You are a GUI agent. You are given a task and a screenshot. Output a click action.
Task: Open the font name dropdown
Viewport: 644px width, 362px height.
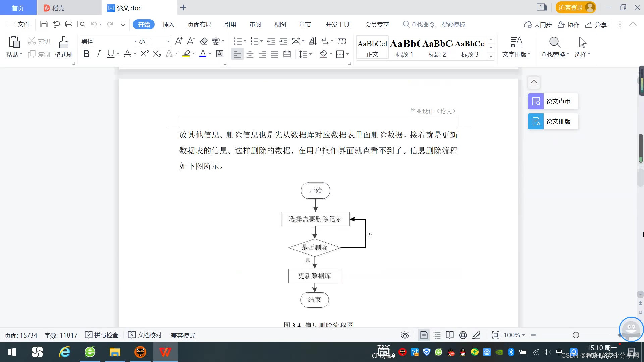point(135,41)
